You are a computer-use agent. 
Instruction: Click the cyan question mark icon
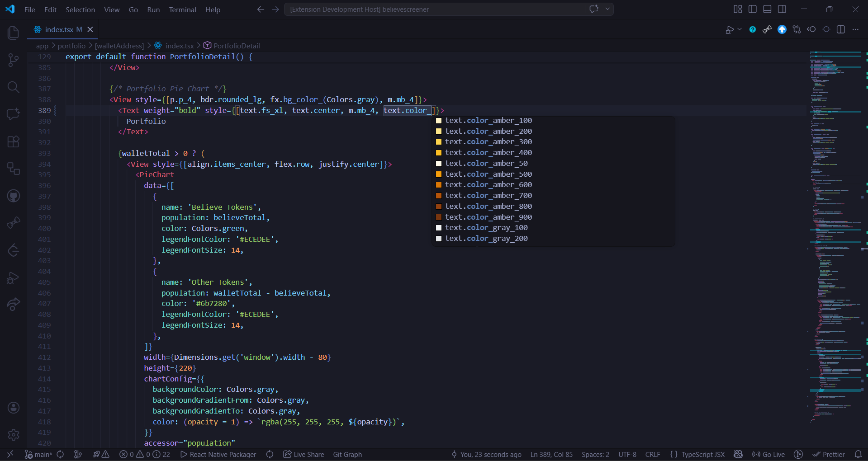point(752,29)
